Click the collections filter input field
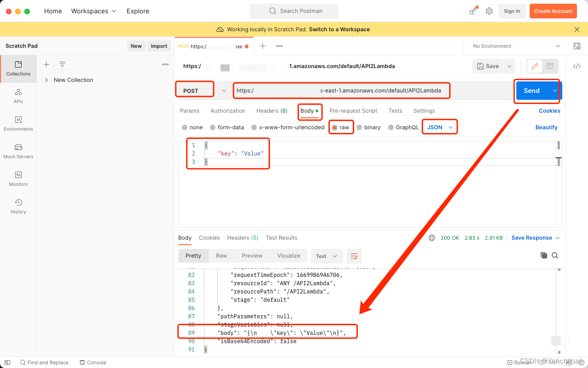 (106, 64)
